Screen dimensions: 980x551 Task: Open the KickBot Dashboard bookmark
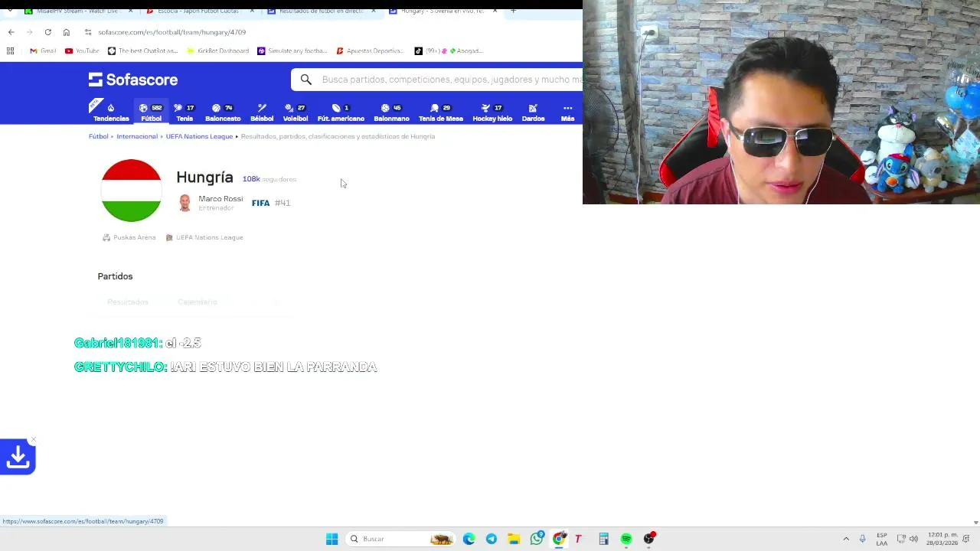(217, 51)
